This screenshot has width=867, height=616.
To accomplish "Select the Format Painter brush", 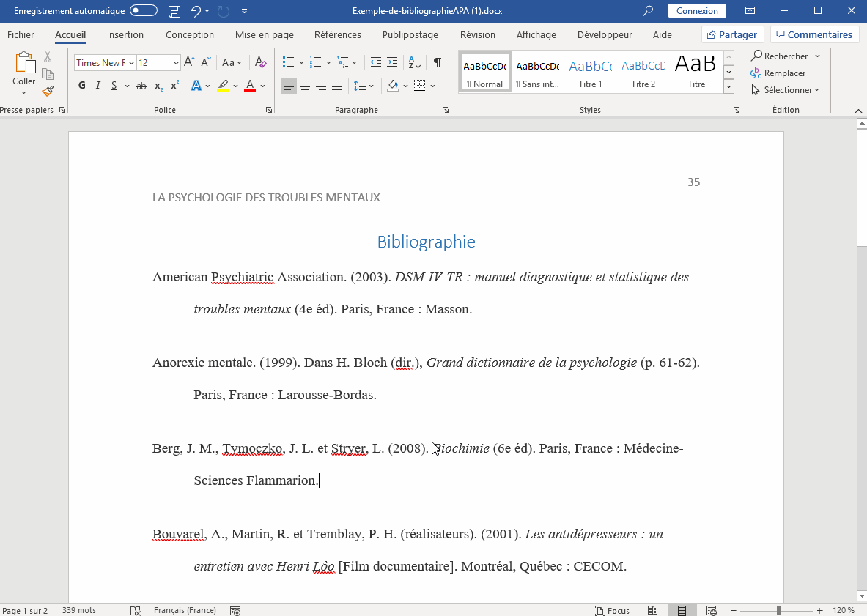I will coord(48,91).
